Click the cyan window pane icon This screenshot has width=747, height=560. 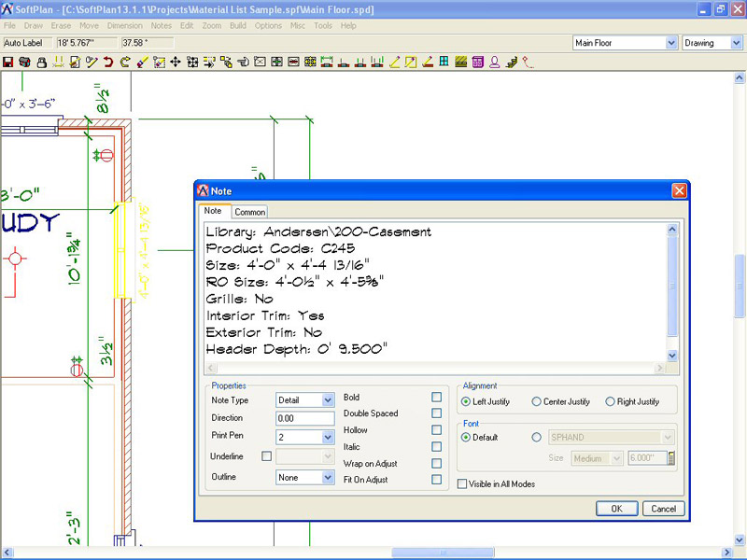444,62
